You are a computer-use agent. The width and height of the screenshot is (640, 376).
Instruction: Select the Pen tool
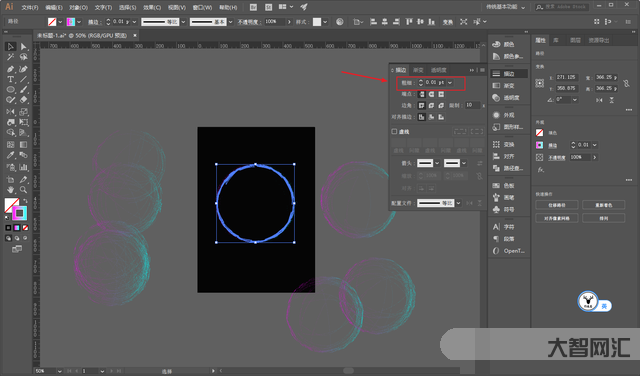click(11, 69)
